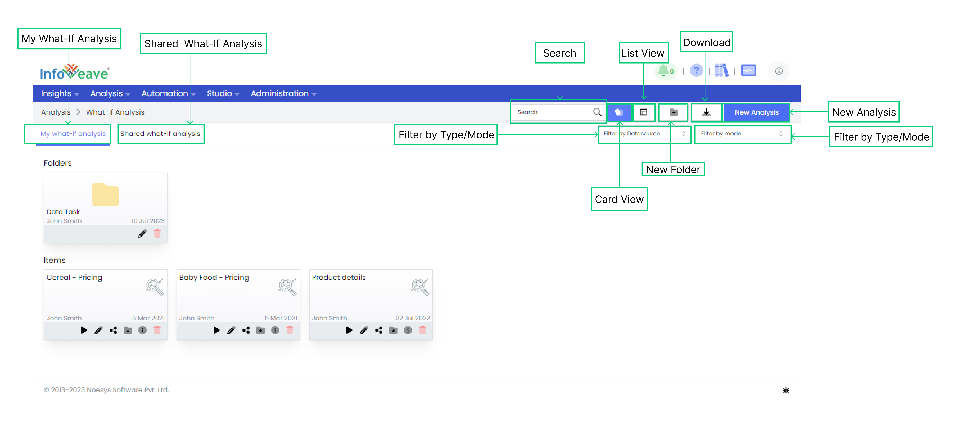The height and width of the screenshot is (426, 980).
Task: Open the user profile icon
Action: point(779,71)
